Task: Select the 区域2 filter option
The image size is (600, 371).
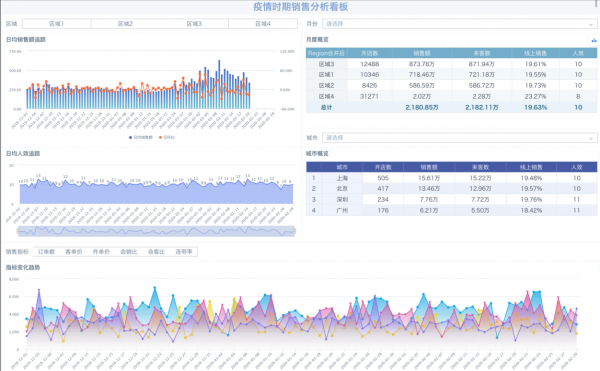Action: click(126, 24)
